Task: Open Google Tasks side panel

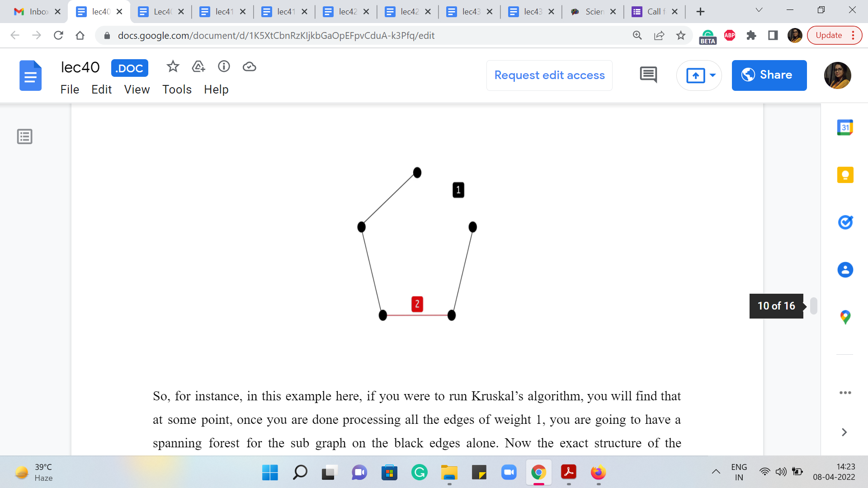Action: click(845, 222)
